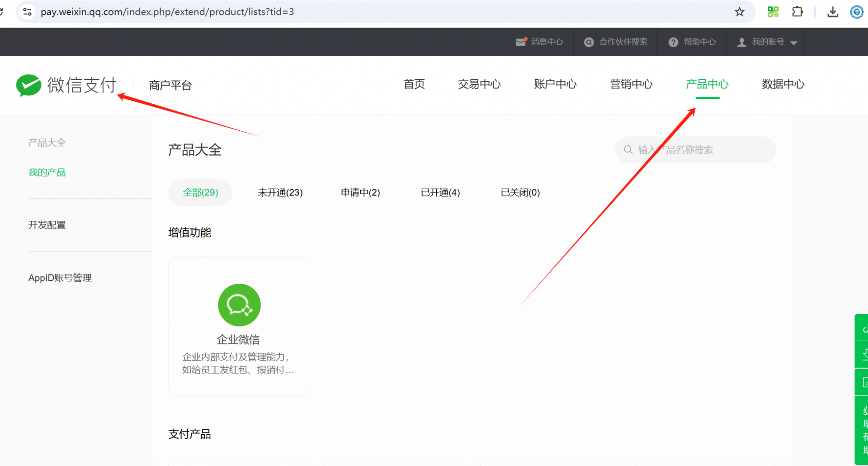This screenshot has height=466, width=868.
Task: Select the 已开通(4) filter tab
Action: [440, 193]
